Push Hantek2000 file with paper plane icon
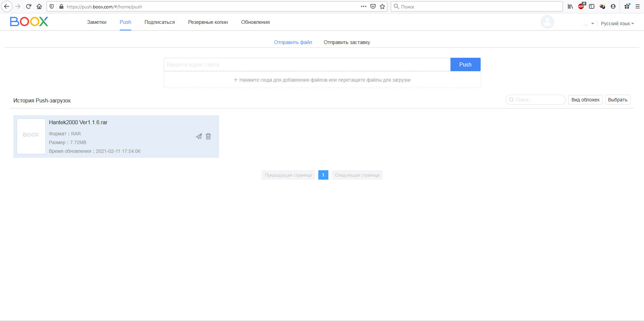644x321 pixels. coord(199,136)
